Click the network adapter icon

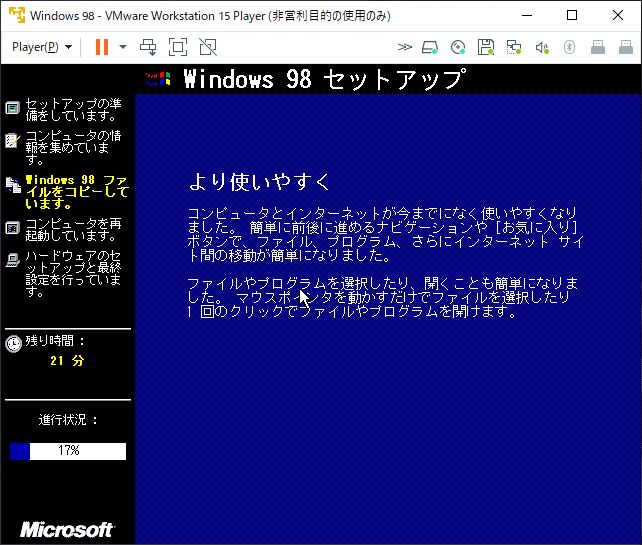pos(513,47)
